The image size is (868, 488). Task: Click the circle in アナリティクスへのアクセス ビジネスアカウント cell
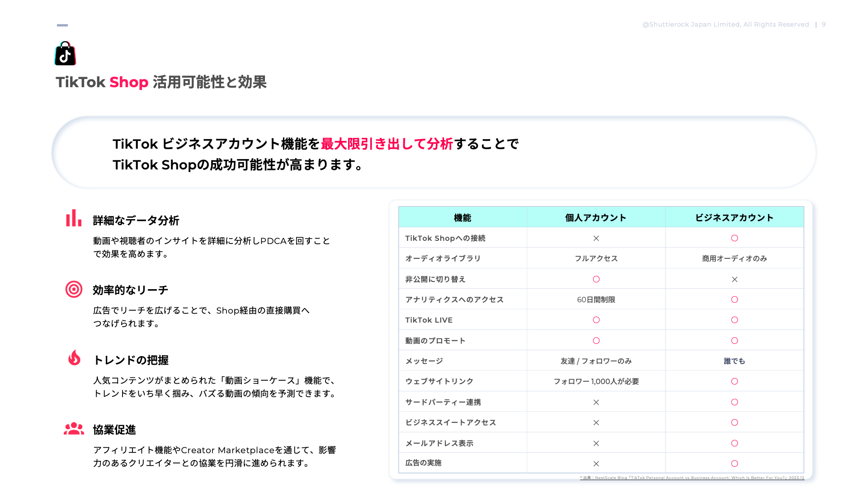(x=735, y=300)
